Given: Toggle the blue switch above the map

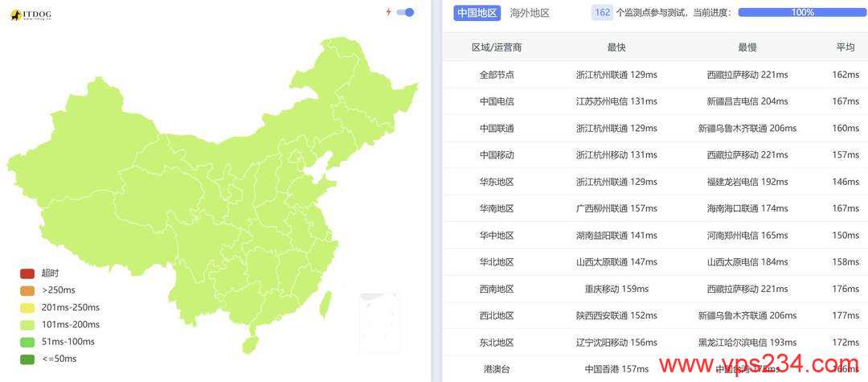Looking at the screenshot, I should click(406, 12).
